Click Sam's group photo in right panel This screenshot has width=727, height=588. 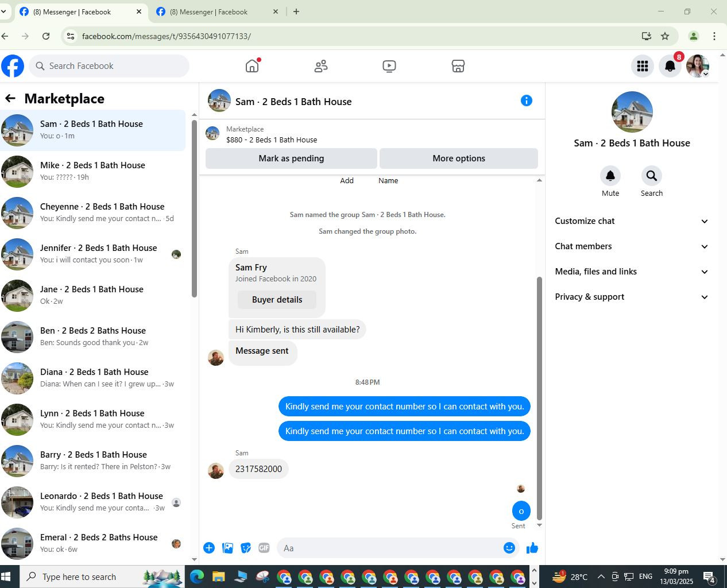(x=632, y=112)
